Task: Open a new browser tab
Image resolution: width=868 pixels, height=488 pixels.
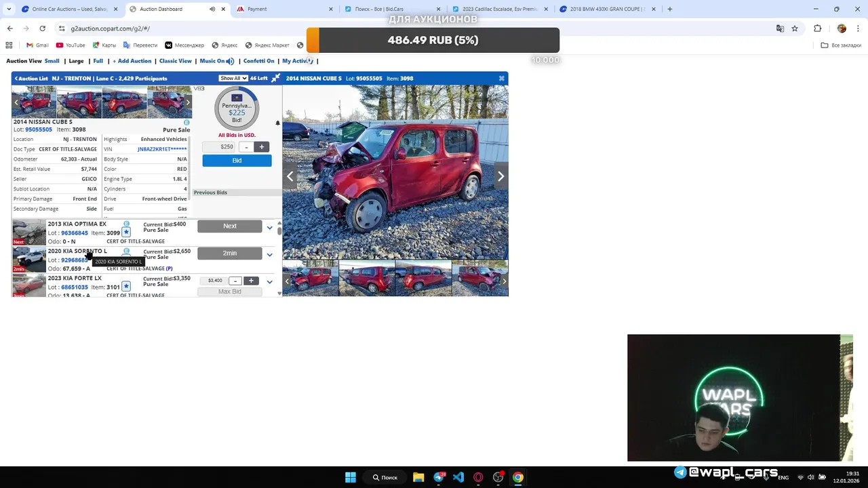Action: pos(670,9)
